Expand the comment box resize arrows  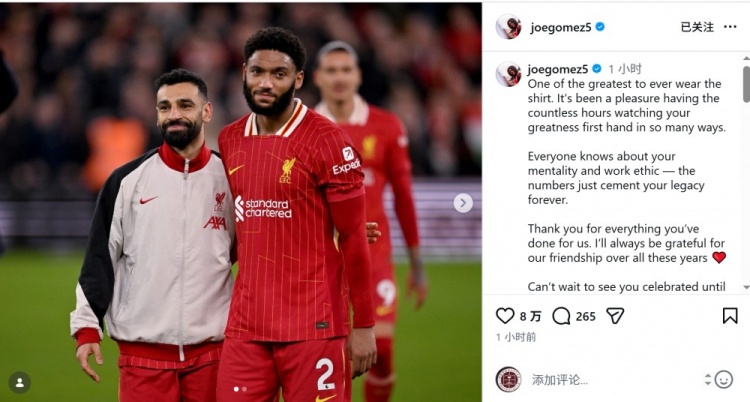tap(708, 380)
